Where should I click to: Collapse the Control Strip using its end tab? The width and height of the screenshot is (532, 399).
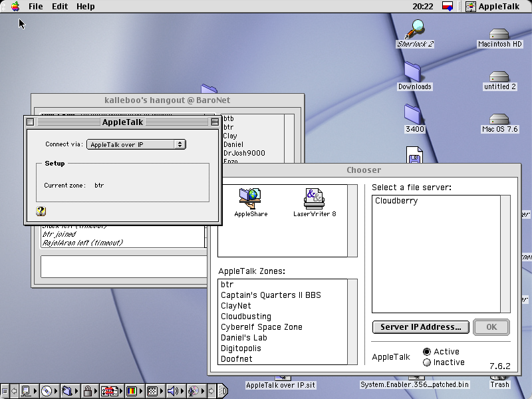pyautogui.click(x=223, y=391)
